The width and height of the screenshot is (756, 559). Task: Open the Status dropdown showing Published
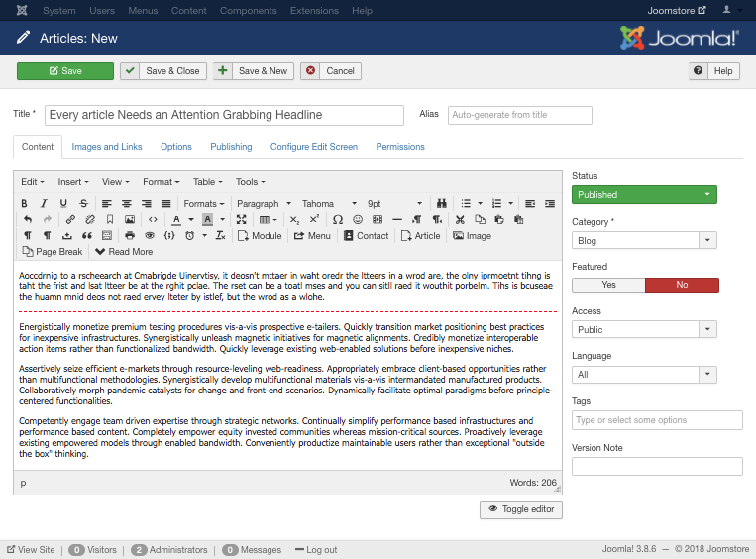(x=644, y=195)
